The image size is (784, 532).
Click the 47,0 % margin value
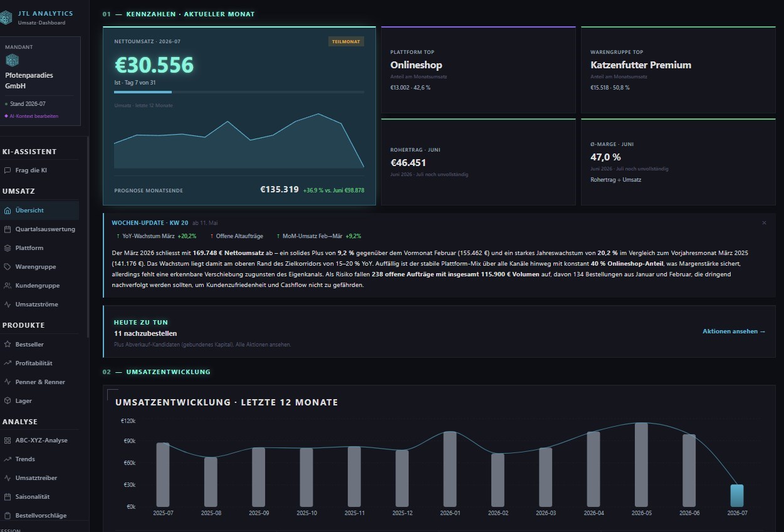[605, 157]
